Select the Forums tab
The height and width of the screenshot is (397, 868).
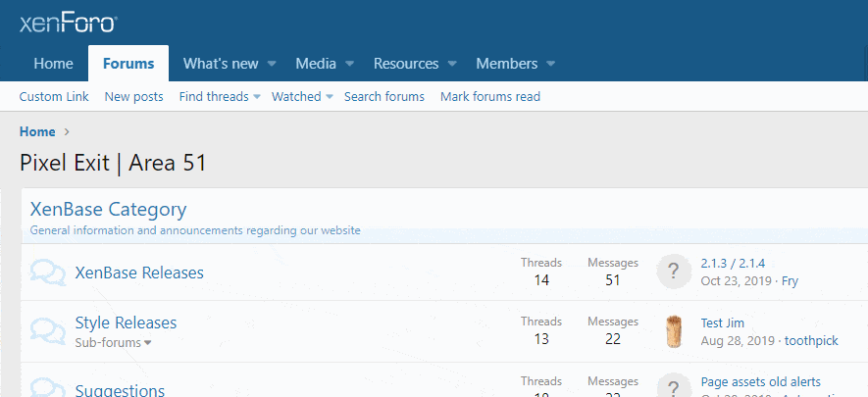tap(128, 64)
